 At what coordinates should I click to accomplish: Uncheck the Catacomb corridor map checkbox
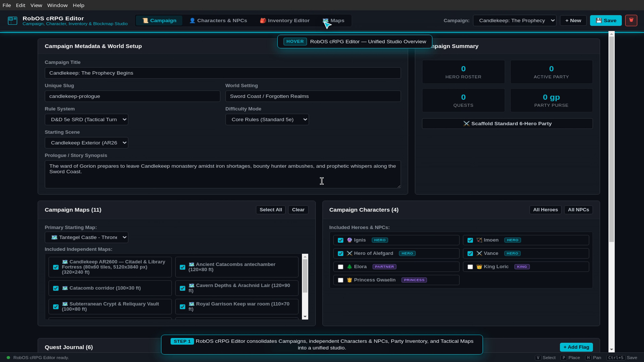[56, 288]
